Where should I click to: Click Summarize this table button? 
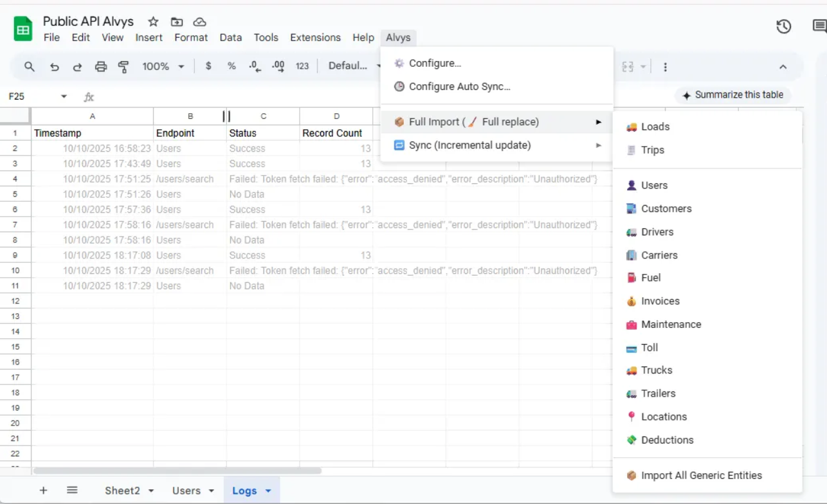(x=732, y=95)
